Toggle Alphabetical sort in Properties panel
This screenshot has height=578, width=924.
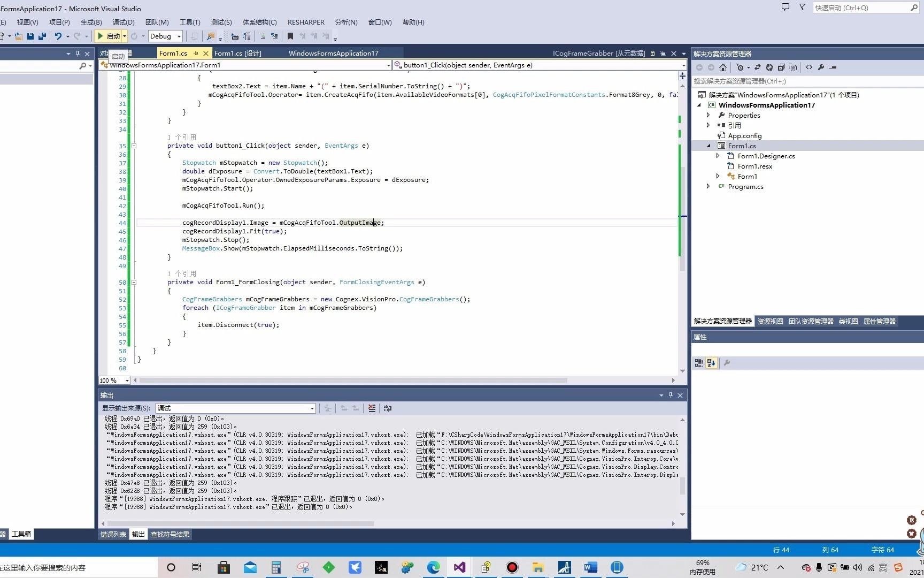711,363
